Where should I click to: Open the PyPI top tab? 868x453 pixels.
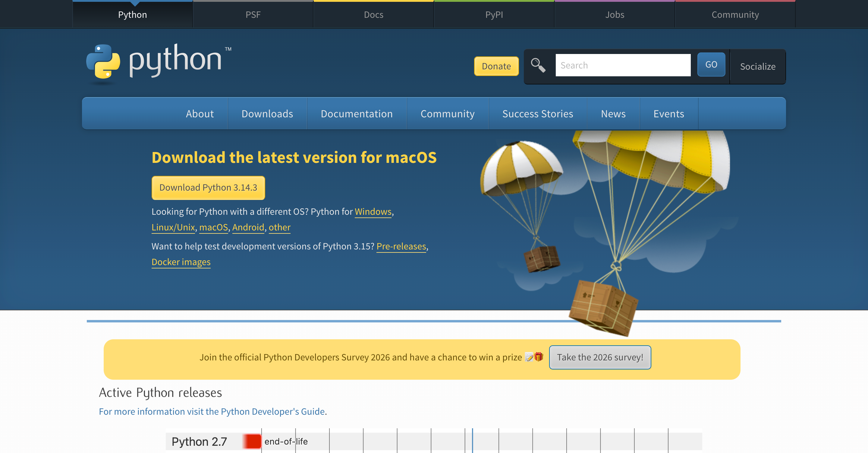point(494,14)
